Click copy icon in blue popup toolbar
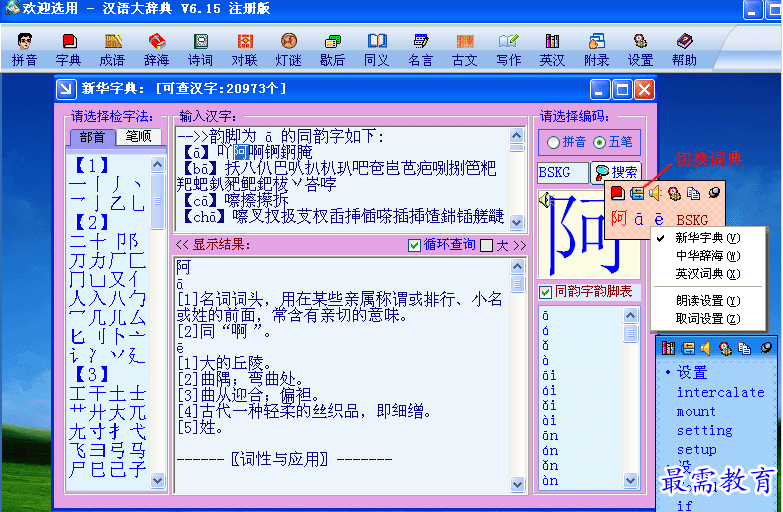Viewport: 783px width, 512px height. tap(744, 348)
